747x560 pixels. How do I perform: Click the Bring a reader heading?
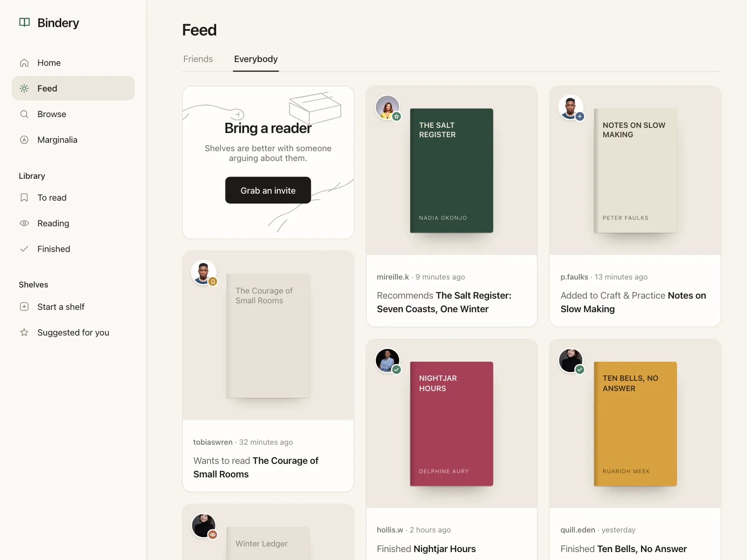(268, 128)
